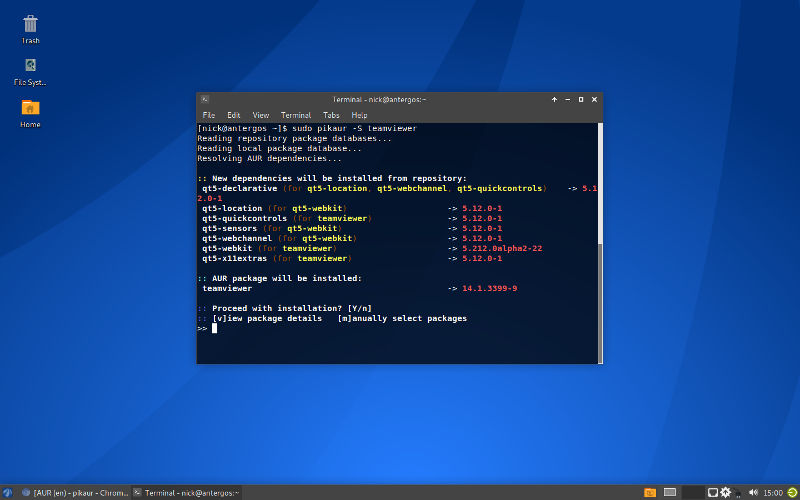Click the '5.212.0alpha2-22' version text

502,248
